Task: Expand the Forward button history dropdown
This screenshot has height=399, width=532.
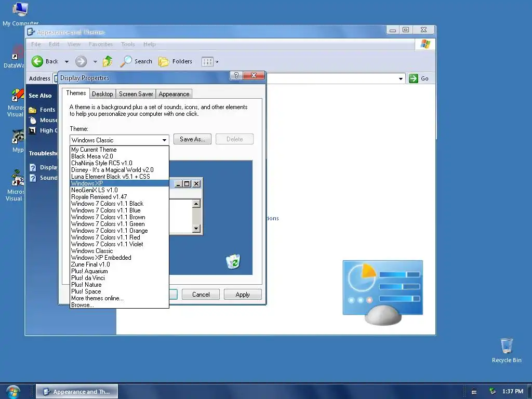Action: point(96,62)
